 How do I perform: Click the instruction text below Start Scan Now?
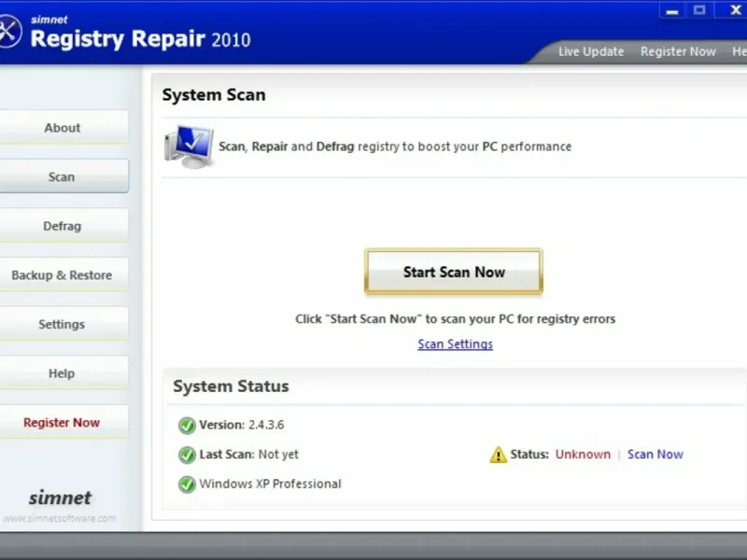(456, 319)
